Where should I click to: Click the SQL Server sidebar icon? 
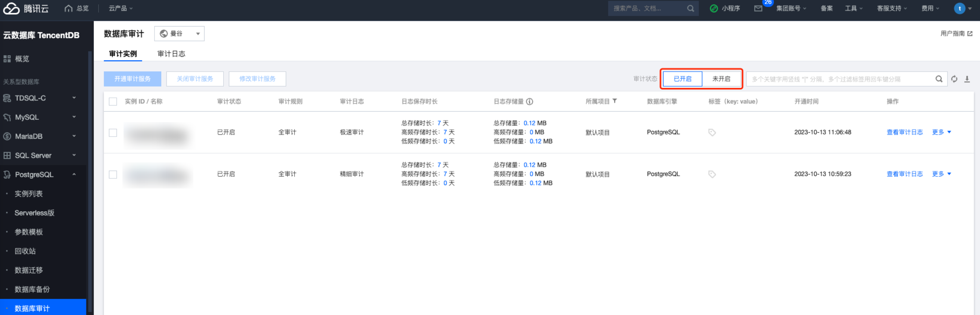[x=7, y=155]
